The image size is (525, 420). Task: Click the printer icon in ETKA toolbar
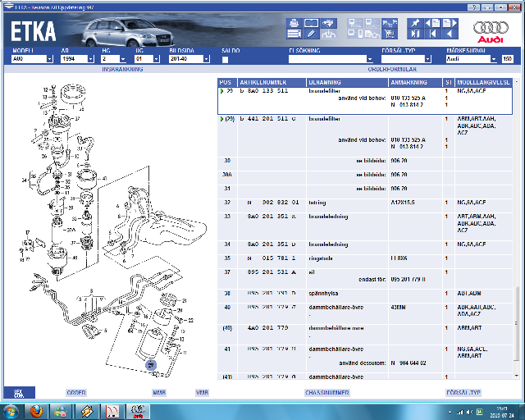pyautogui.click(x=294, y=23)
